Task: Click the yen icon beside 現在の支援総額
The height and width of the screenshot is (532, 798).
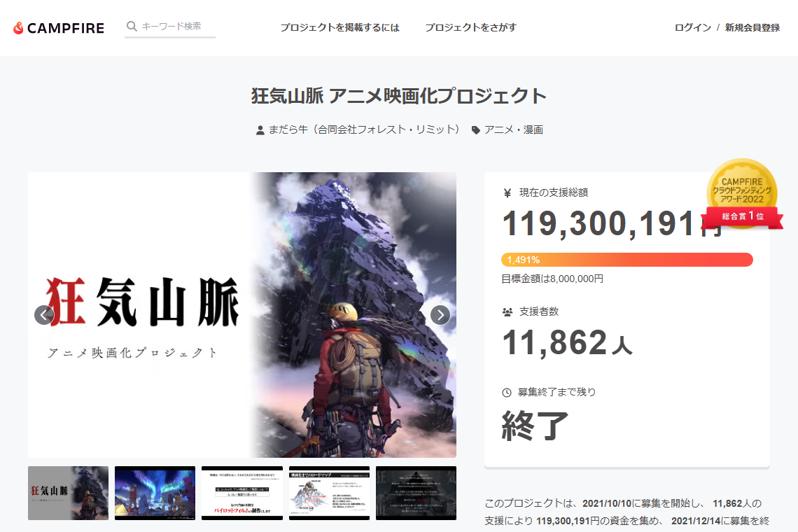Action: pos(507,193)
